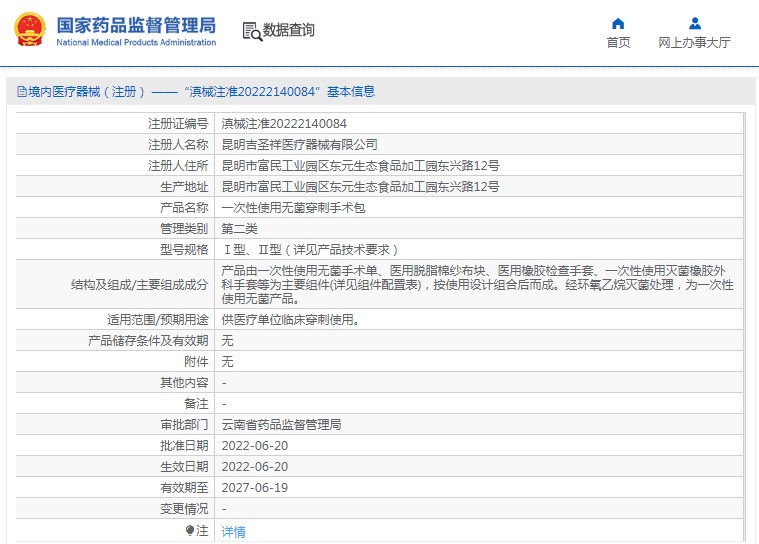The image size is (759, 544).
Task: Click the 型号规格 label
Action: (184, 250)
